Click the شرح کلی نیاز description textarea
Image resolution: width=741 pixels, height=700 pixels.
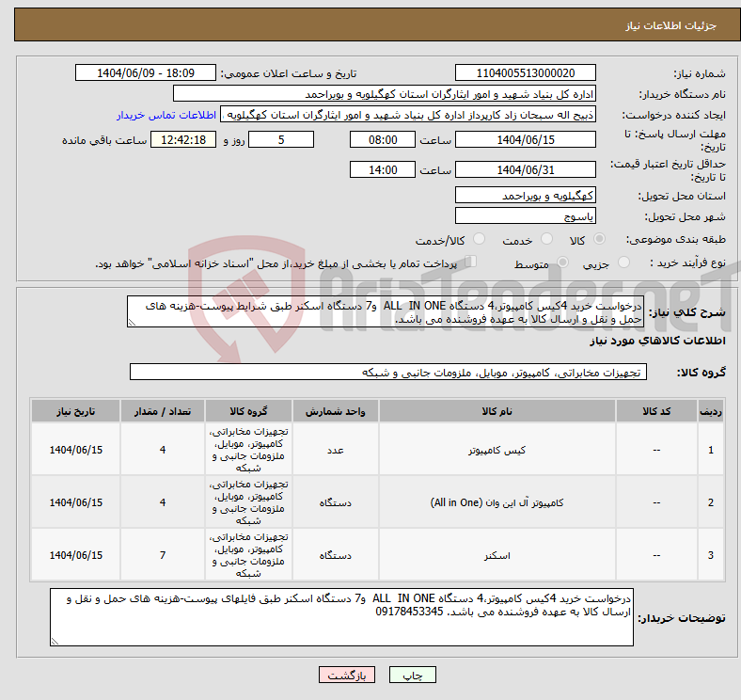(x=386, y=311)
